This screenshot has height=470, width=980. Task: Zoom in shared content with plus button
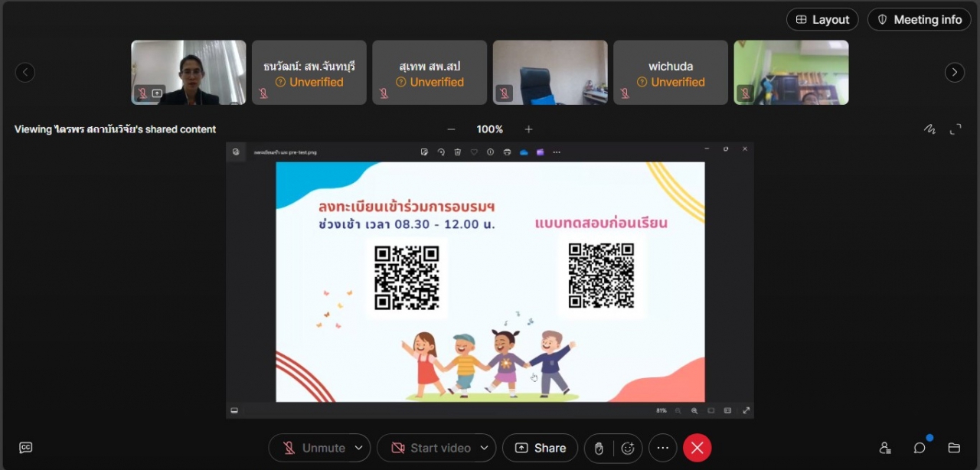click(528, 129)
